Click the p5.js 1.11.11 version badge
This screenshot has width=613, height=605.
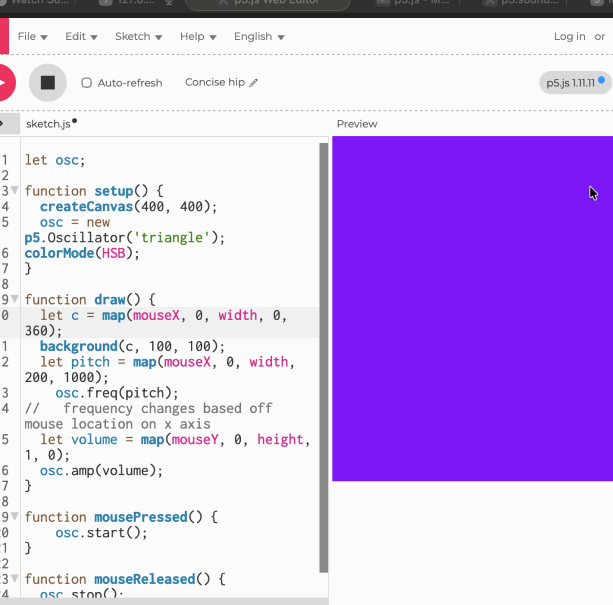[x=571, y=83]
